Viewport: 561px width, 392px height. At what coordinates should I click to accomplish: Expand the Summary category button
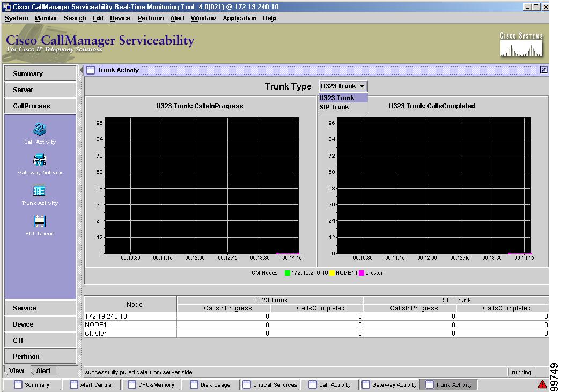(40, 73)
